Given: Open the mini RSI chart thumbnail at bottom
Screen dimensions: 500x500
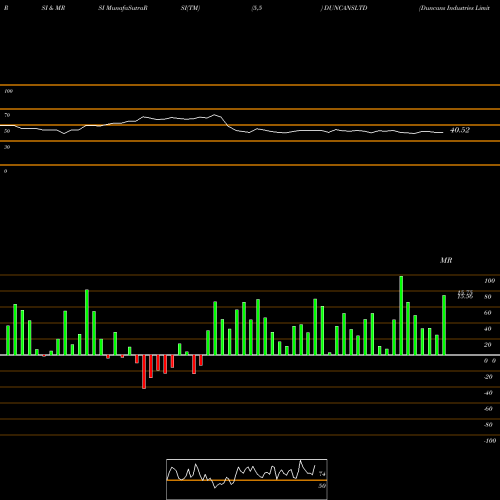Looking at the screenshot, I should click(x=247, y=479).
